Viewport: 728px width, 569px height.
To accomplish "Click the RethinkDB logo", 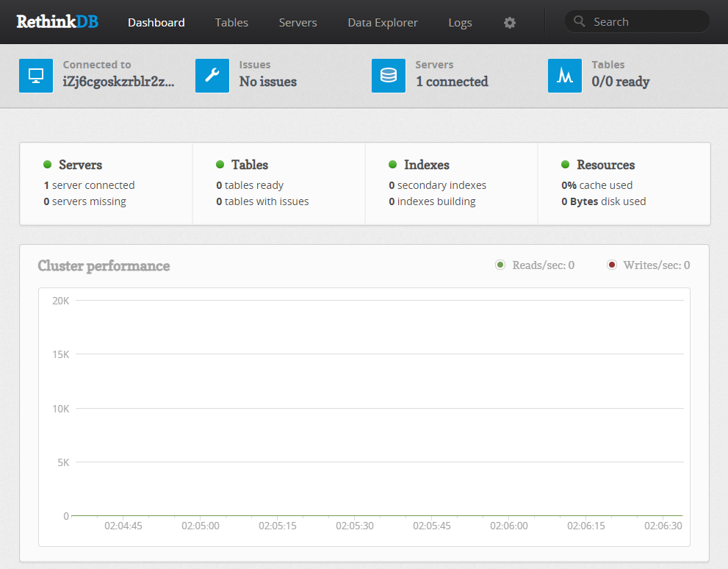I will click(x=57, y=22).
